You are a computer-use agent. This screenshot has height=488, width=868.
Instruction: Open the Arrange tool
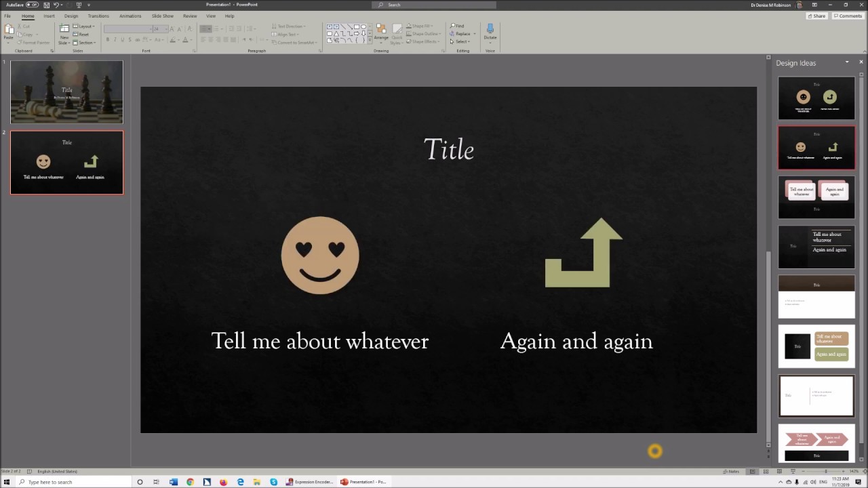pyautogui.click(x=381, y=34)
